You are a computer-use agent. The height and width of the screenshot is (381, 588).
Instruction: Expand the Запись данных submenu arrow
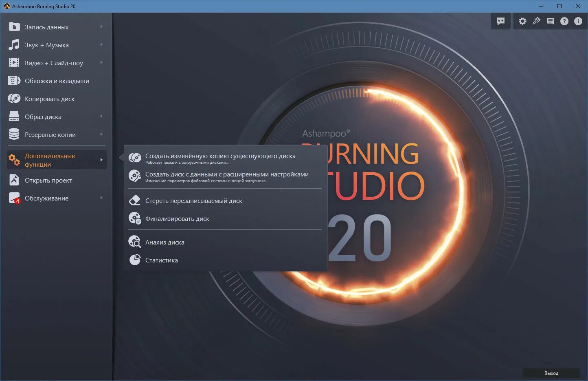[x=101, y=27]
